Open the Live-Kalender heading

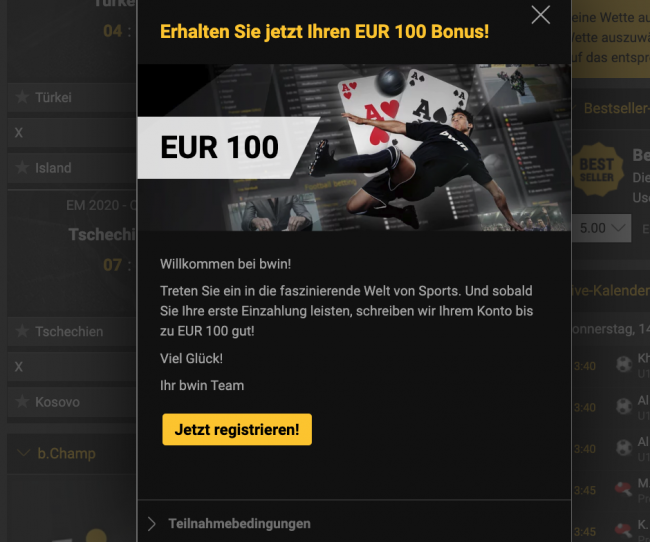point(611,291)
